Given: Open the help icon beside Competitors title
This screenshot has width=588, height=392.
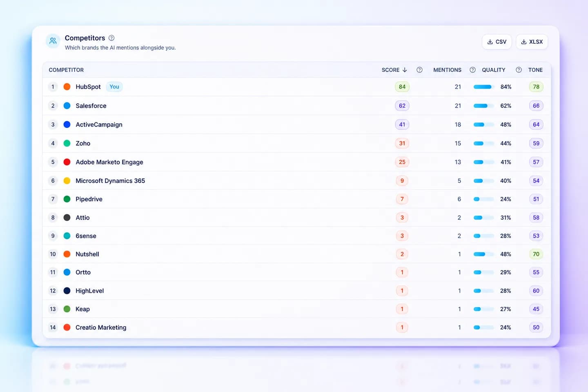Looking at the screenshot, I should pyautogui.click(x=111, y=38).
